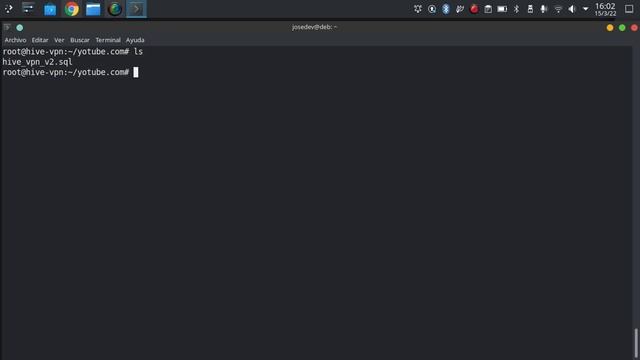Viewport: 640px width, 360px height.
Task: Open the clipboard tray icon
Action: pyautogui.click(x=488, y=9)
